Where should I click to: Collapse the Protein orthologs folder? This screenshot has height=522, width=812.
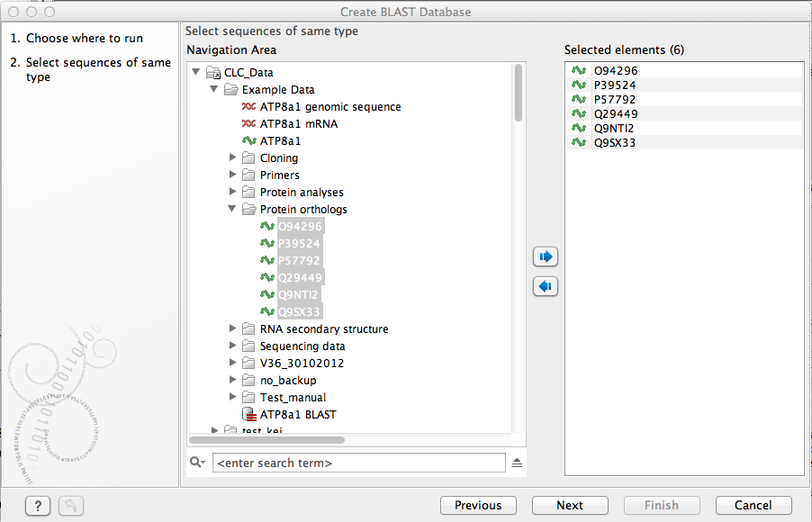(233, 210)
